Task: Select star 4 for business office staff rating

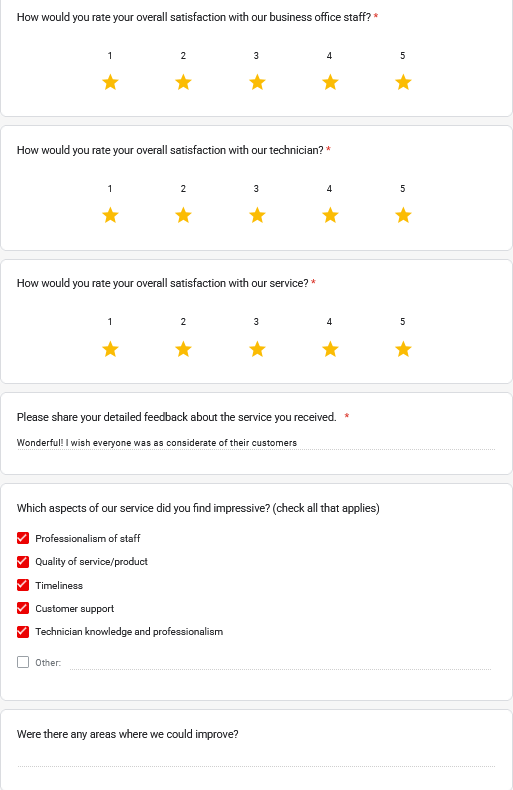Action: pyautogui.click(x=330, y=82)
